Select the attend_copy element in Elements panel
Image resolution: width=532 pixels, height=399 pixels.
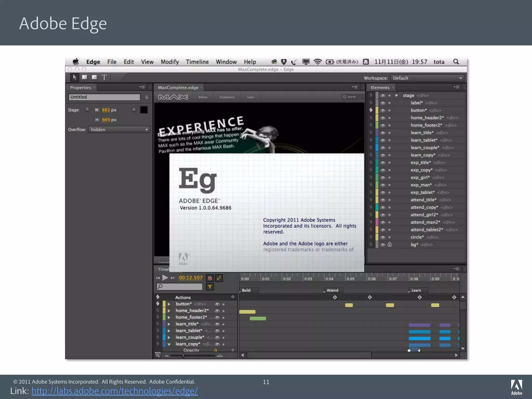coord(424,207)
